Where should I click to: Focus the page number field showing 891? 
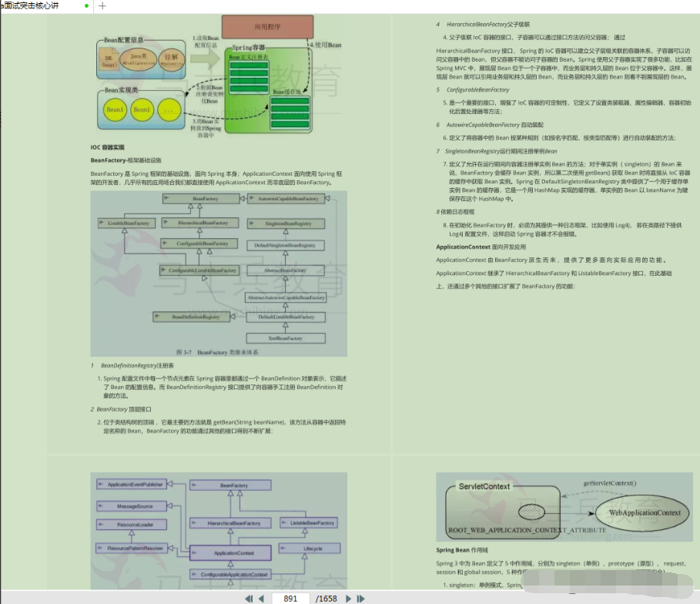(x=290, y=599)
